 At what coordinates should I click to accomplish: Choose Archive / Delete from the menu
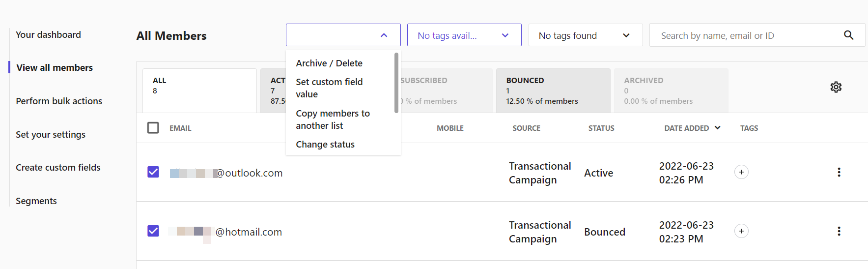click(x=329, y=63)
